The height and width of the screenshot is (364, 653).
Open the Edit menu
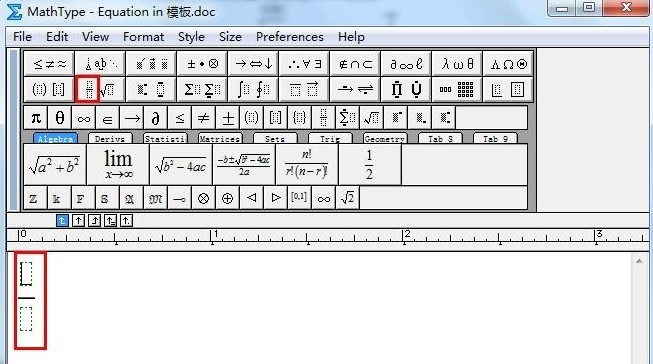tap(57, 37)
